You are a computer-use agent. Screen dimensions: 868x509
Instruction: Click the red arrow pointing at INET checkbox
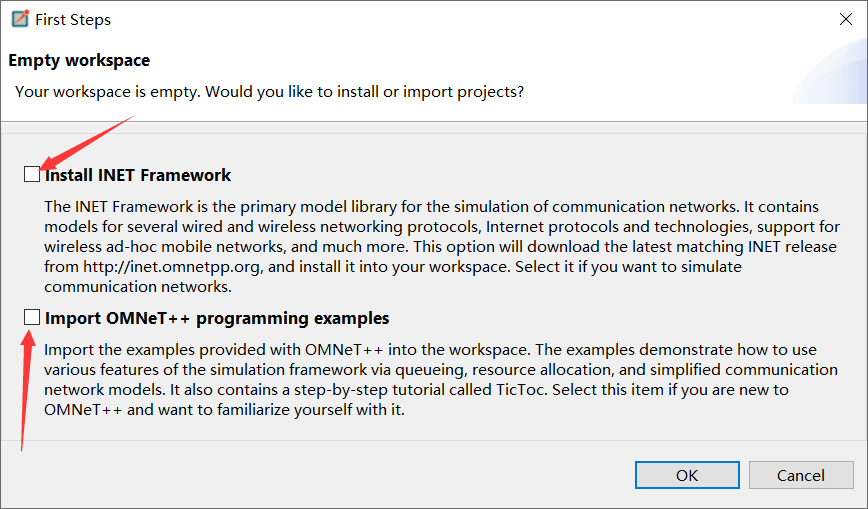90,142
